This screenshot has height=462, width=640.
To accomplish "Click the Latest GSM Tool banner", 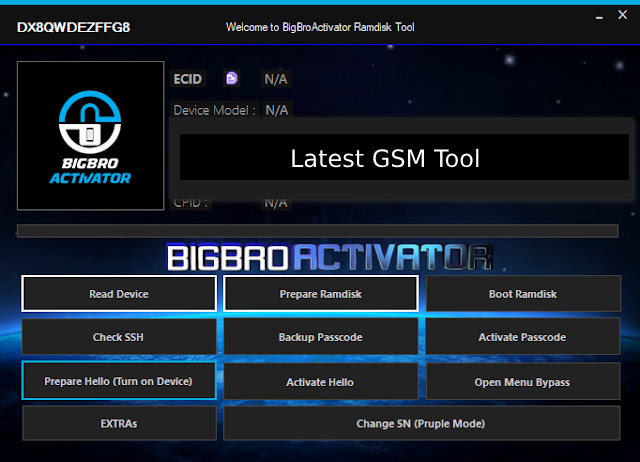I will 404,157.
